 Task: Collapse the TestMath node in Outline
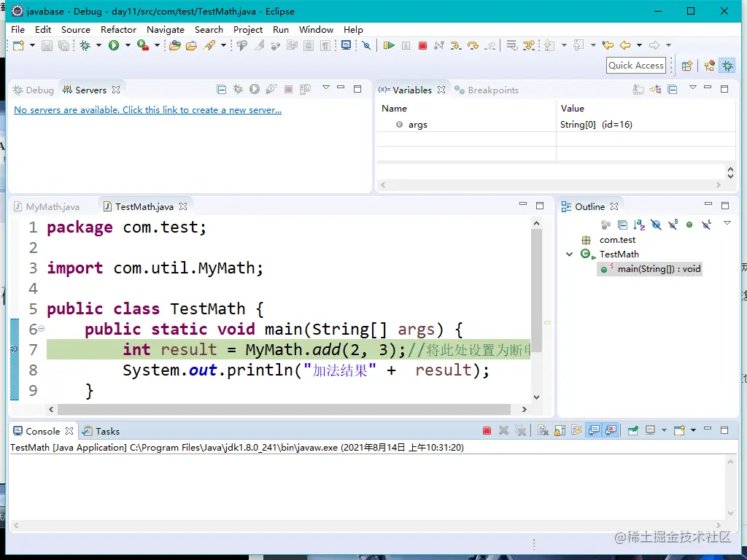[x=569, y=254]
